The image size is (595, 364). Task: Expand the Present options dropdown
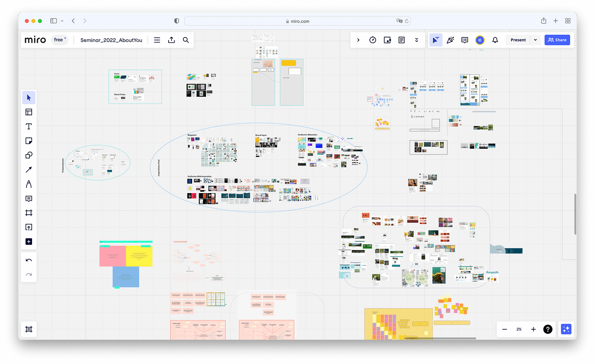535,40
